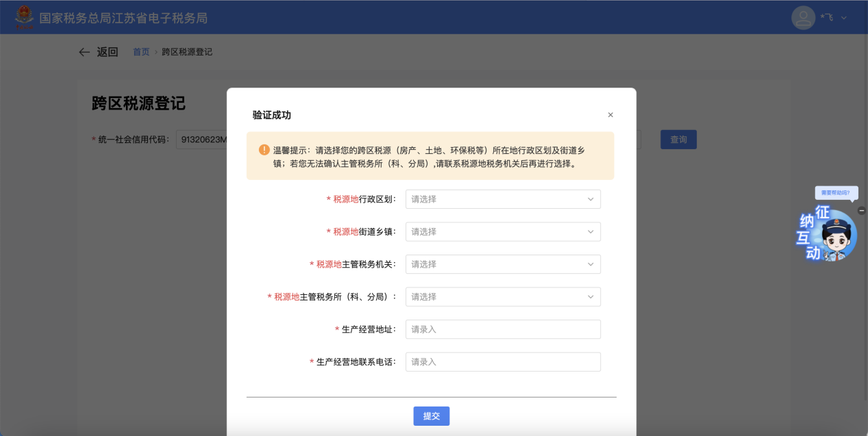Click the user avatar icon
The height and width of the screenshot is (436, 868).
pos(803,18)
